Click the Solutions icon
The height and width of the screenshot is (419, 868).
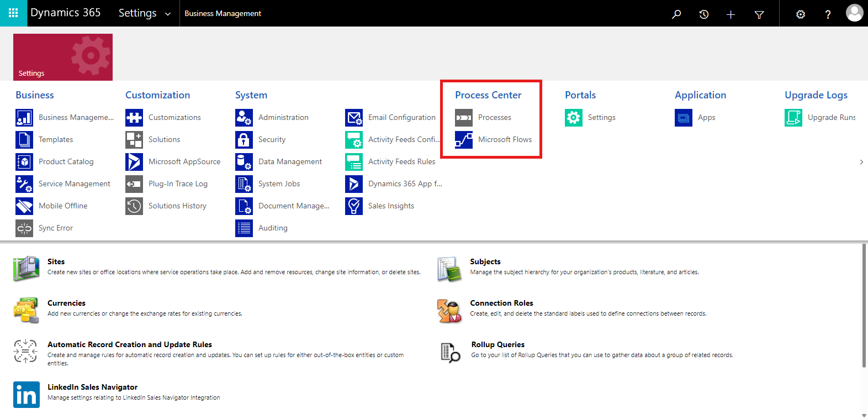click(134, 140)
